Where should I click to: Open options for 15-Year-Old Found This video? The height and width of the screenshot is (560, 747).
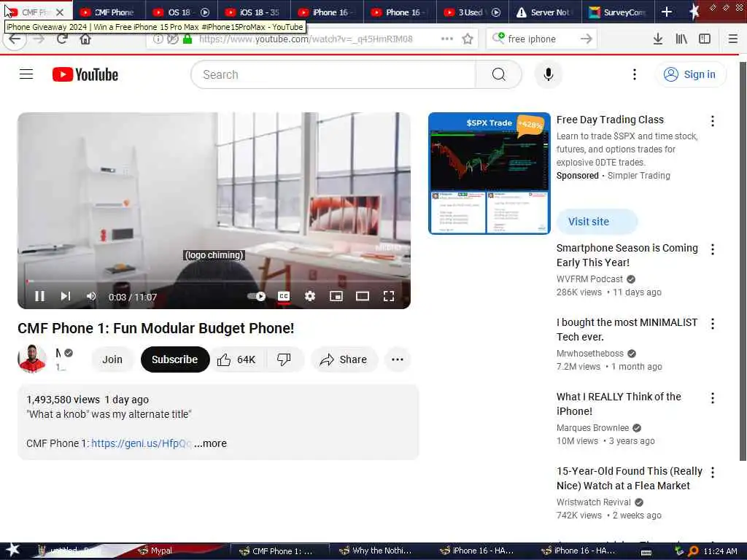[x=712, y=472]
